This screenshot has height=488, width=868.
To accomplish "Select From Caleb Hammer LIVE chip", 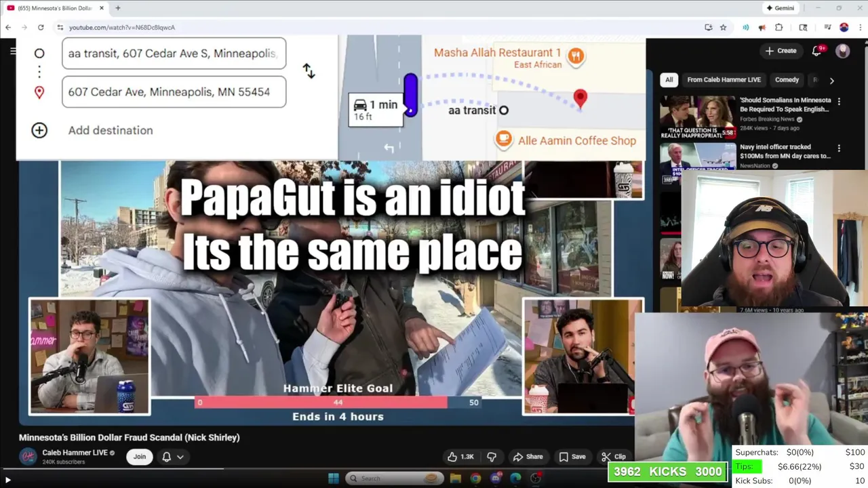I will coord(724,79).
